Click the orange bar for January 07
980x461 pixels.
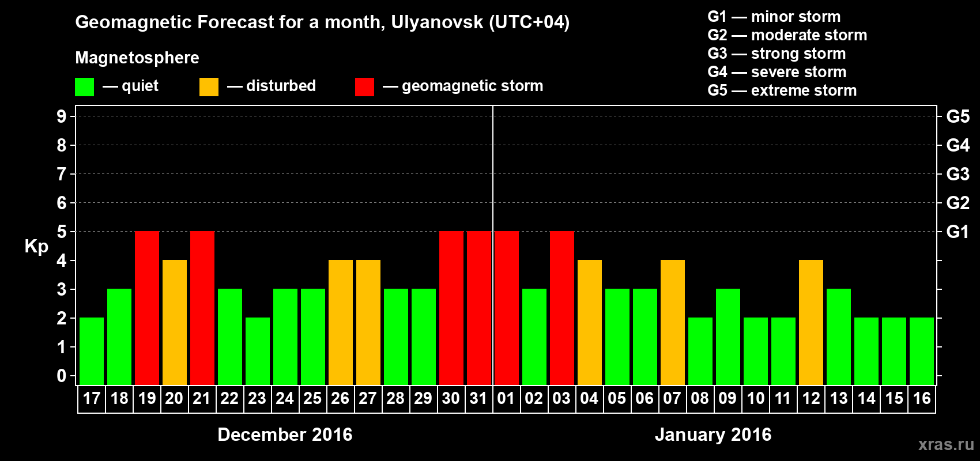[673, 322]
